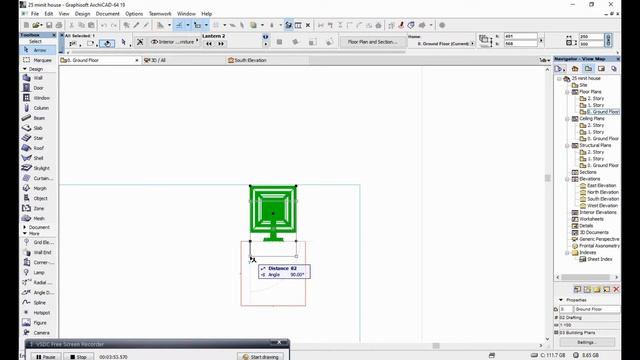Pause the VSDC screen recording

(45, 357)
